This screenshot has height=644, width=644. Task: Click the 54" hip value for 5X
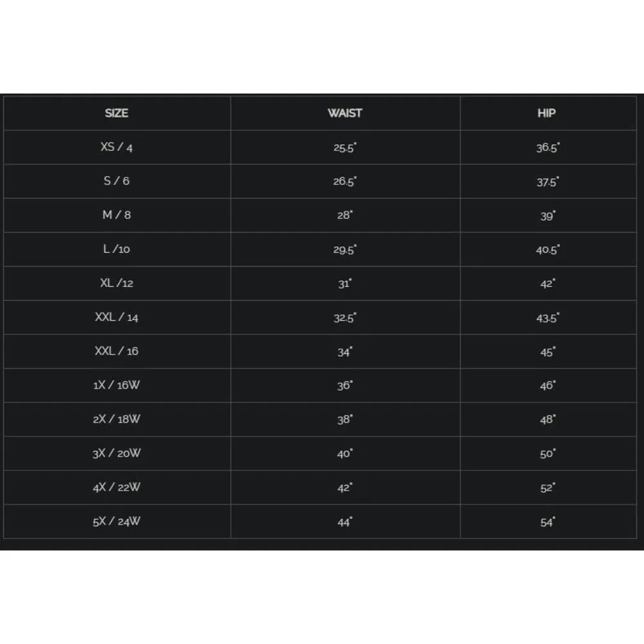coord(547,522)
